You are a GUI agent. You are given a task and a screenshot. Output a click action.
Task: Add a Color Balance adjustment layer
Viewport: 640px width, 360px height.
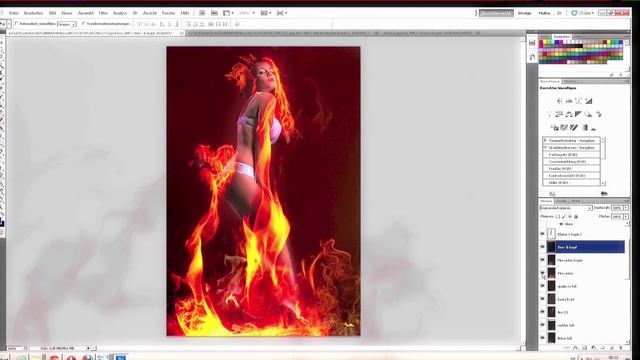coord(569,114)
